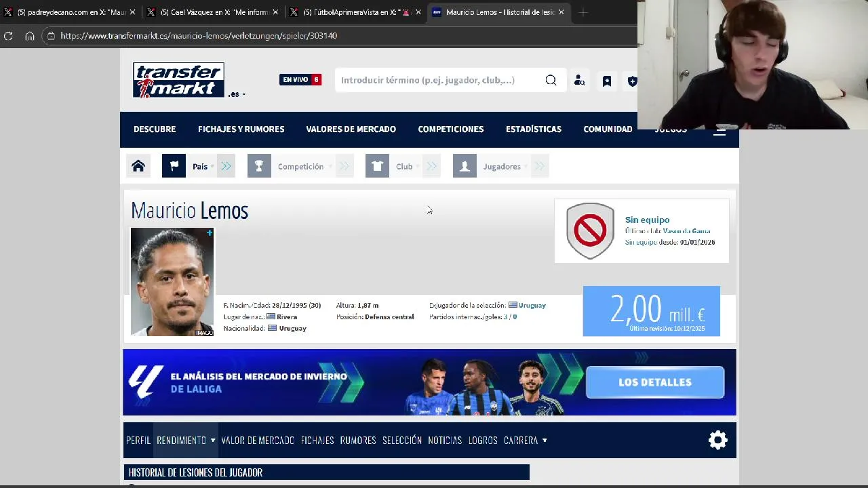Open the hamburger menu in navigation bar
Screen dimensions: 868x488
(719, 131)
